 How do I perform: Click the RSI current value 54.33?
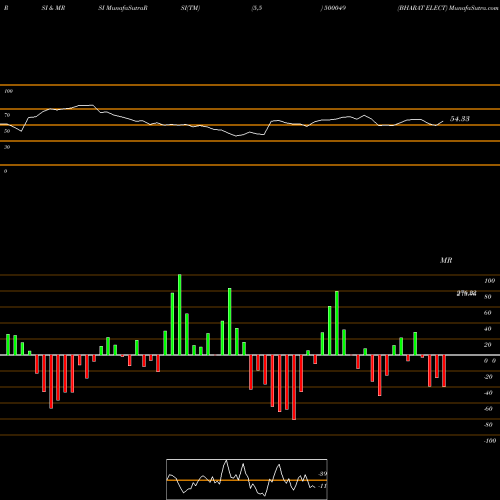click(460, 119)
